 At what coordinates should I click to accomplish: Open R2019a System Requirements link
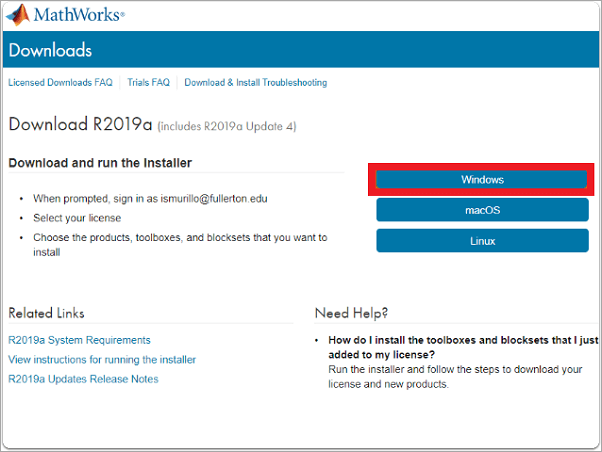point(79,340)
